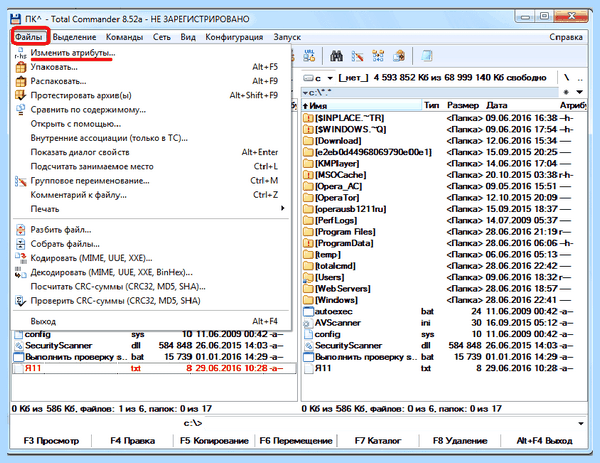Open the Конфигурация menu
The width and height of the screenshot is (600, 463).
pos(234,37)
